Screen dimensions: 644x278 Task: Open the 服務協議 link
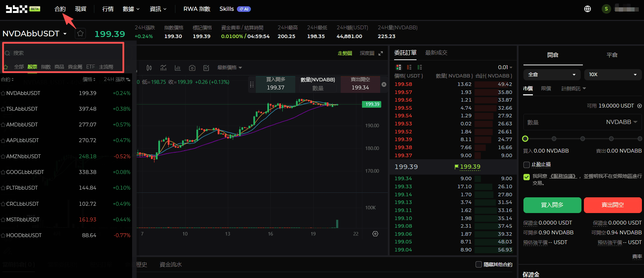(x=563, y=176)
